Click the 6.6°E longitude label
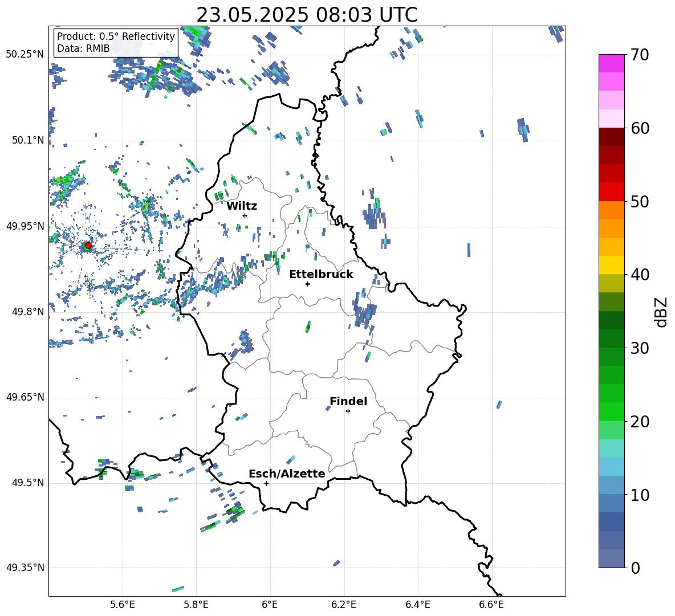The image size is (675, 616). 491,605
